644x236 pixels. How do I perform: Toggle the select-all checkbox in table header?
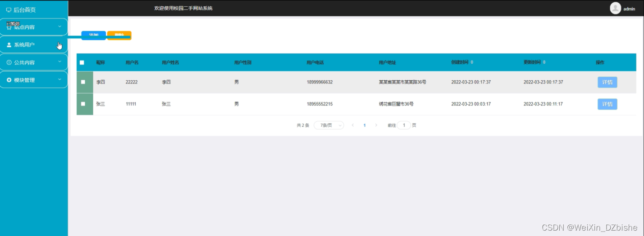[x=82, y=63]
